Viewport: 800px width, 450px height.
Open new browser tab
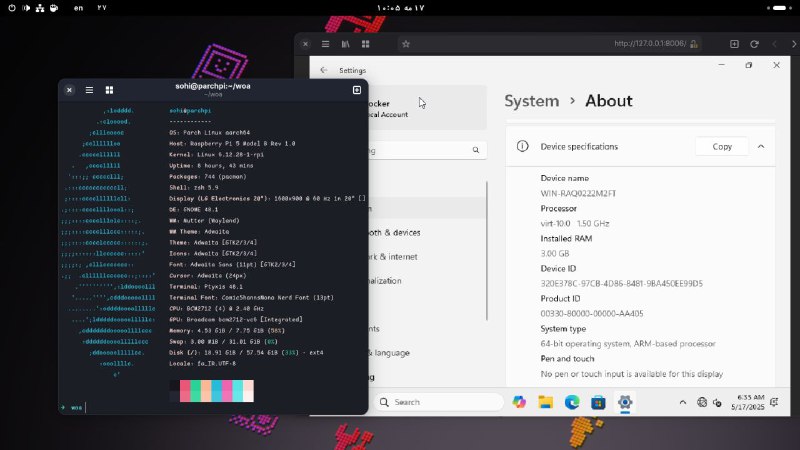tap(734, 44)
